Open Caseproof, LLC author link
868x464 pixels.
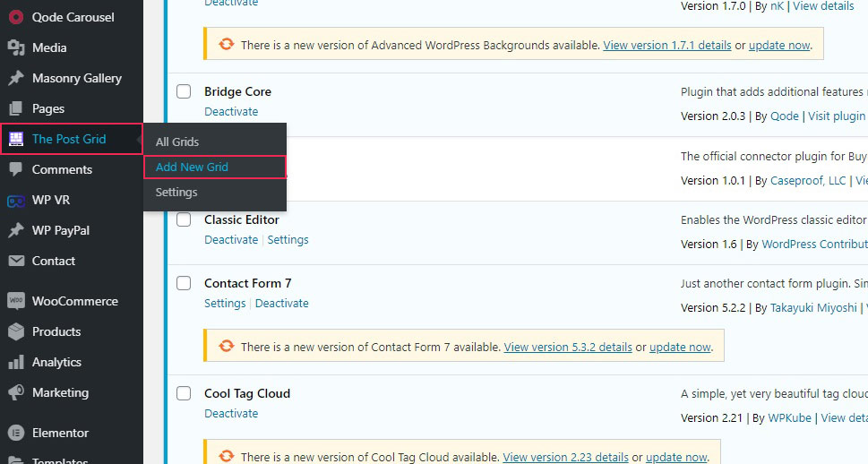pos(808,181)
